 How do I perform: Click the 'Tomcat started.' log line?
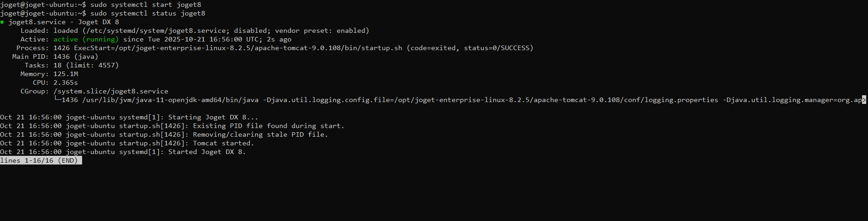[x=223, y=143]
